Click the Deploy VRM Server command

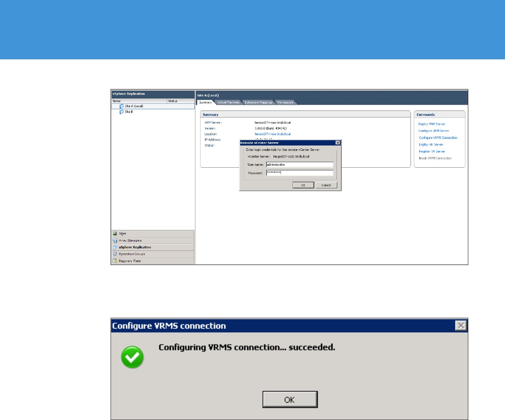432,124
